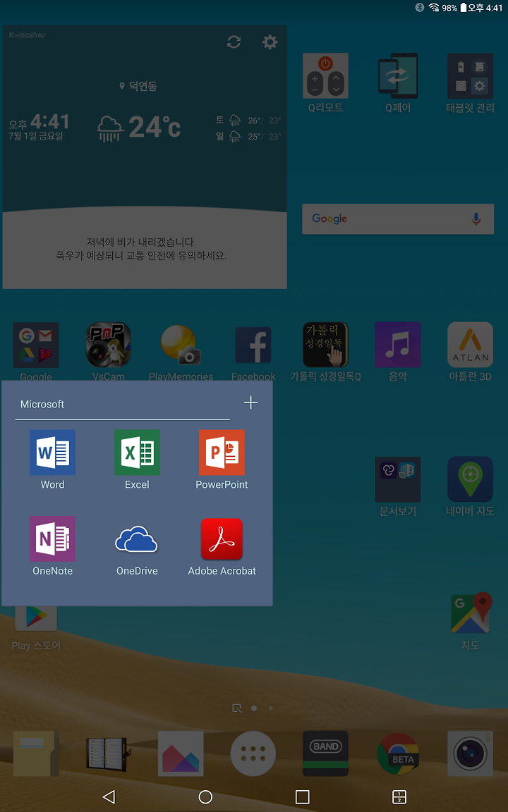Tap the Android home button
This screenshot has height=812, width=508.
coord(205,796)
